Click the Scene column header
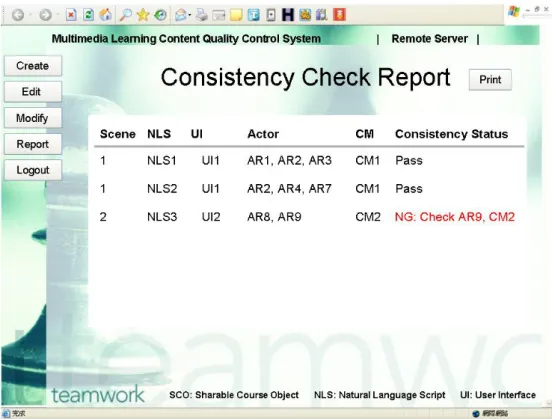The height and width of the screenshot is (419, 552). tap(118, 134)
